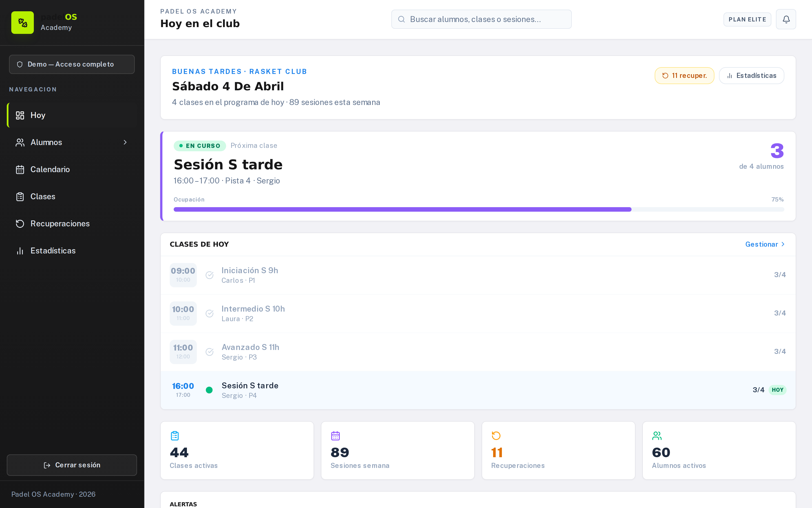Click the logout icon in Cerrar sesión
This screenshot has height=508, width=812.
pyautogui.click(x=47, y=465)
